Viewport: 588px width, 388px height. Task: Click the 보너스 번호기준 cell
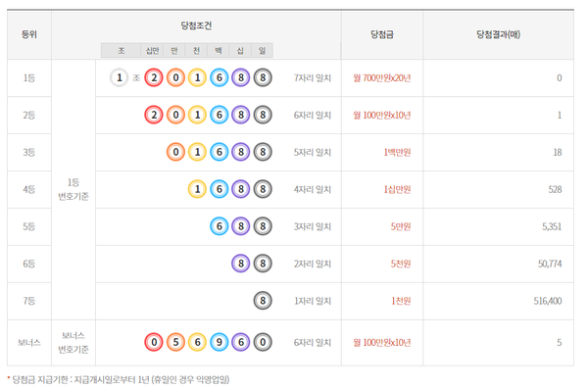tap(73, 342)
